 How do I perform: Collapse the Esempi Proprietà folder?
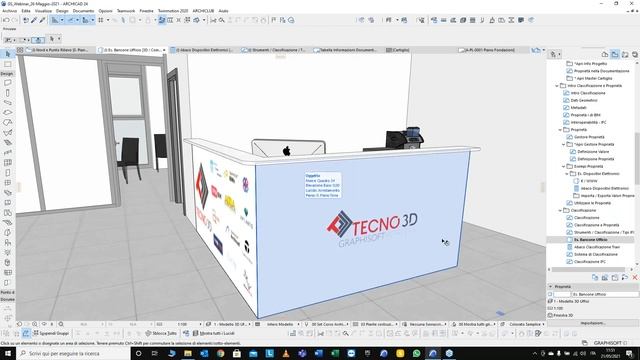click(x=563, y=167)
